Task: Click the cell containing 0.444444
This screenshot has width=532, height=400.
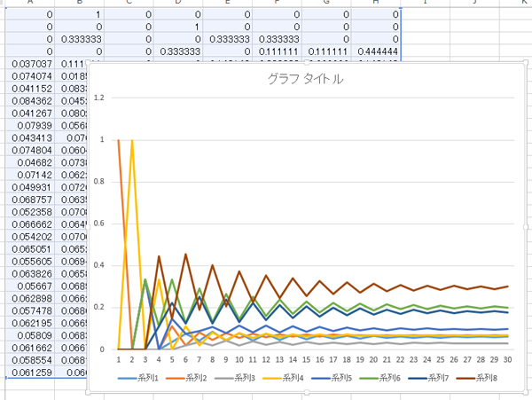Action: [376, 51]
